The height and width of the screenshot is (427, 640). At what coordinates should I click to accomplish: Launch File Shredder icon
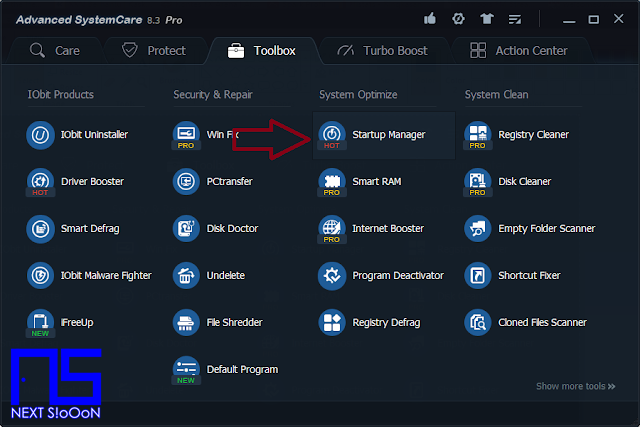186,322
